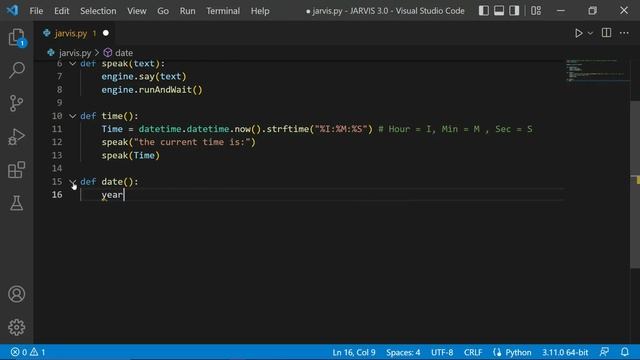Image resolution: width=640 pixels, height=360 pixels.
Task: Change encoding via UTF-8
Action: [x=442, y=352]
